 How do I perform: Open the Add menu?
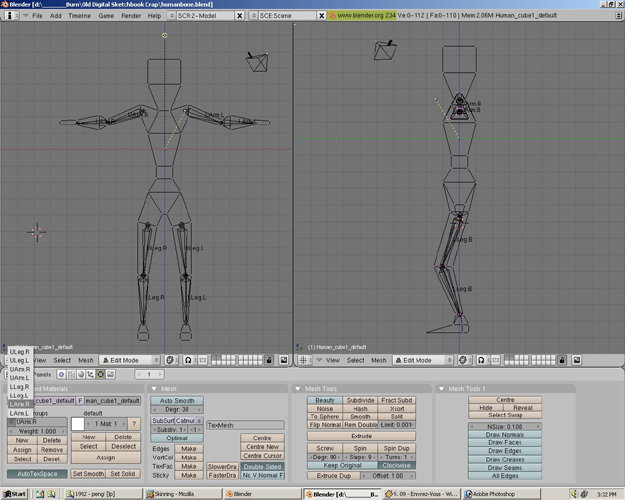55,16
